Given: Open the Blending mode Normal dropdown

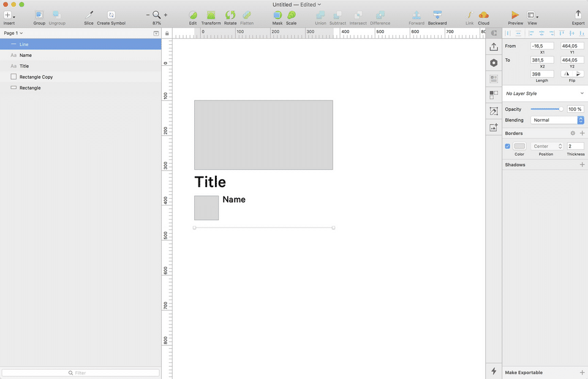Looking at the screenshot, I should click(557, 120).
